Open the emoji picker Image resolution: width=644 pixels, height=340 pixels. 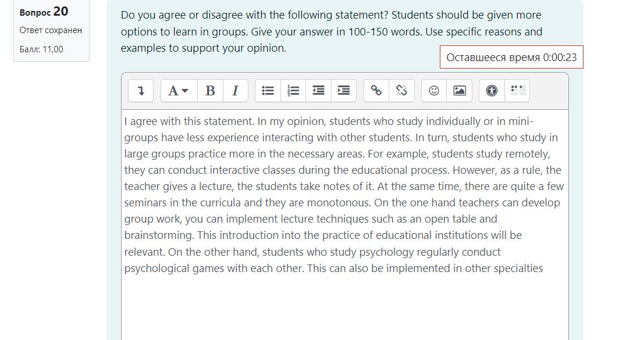pyautogui.click(x=434, y=91)
